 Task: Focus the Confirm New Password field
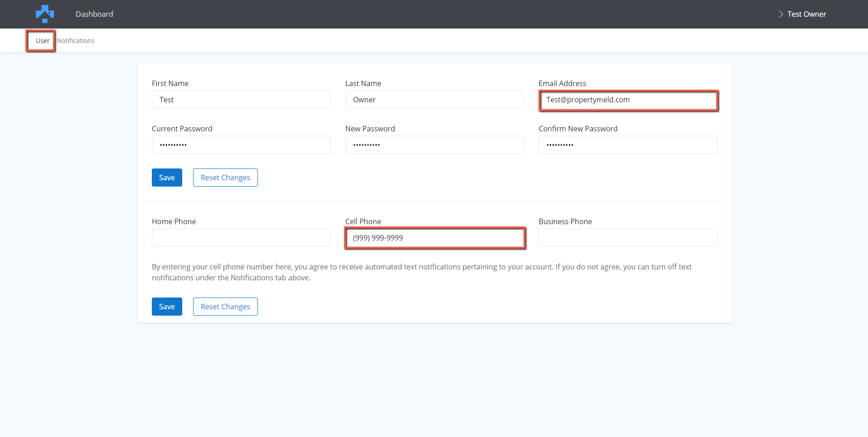628,145
